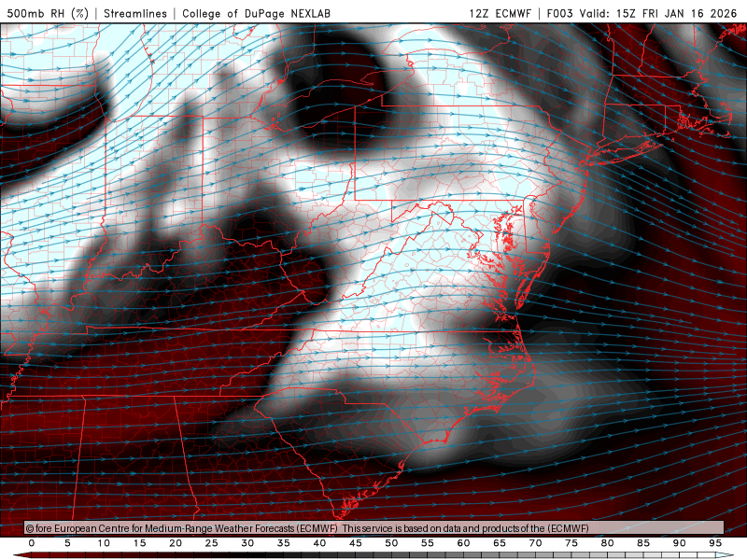
Task: Click the "85" tick on the scale
Action: click(x=643, y=543)
